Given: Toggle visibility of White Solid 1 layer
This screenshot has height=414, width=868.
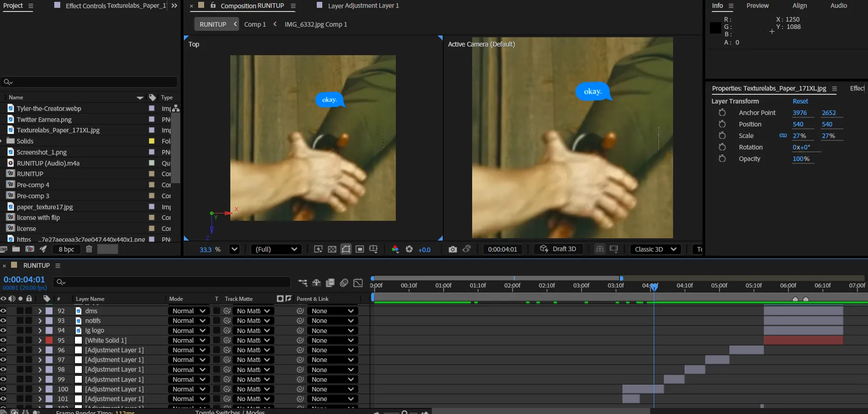Looking at the screenshot, I should coord(4,340).
